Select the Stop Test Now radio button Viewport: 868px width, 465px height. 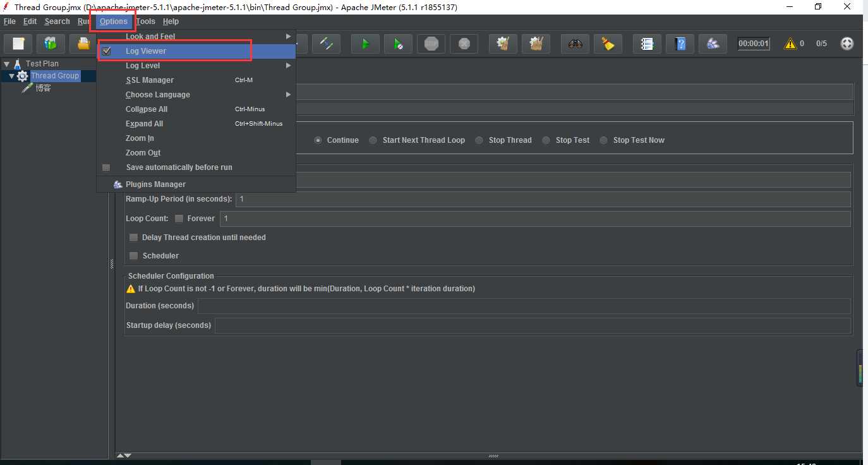tap(604, 140)
